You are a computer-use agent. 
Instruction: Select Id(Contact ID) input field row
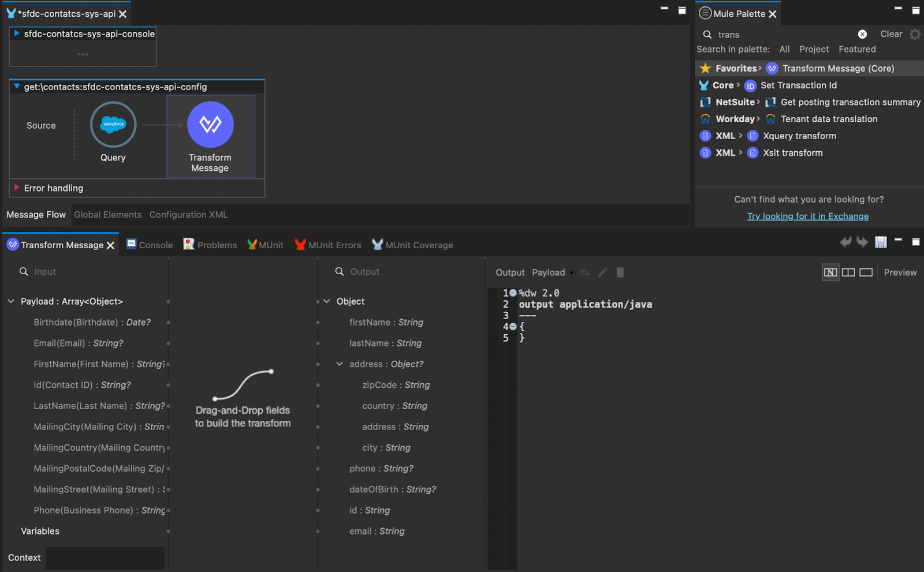(82, 385)
